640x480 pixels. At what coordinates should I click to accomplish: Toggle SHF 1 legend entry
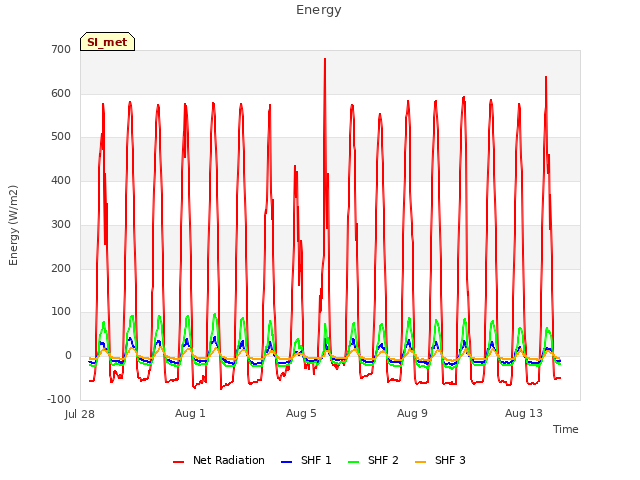[306, 460]
